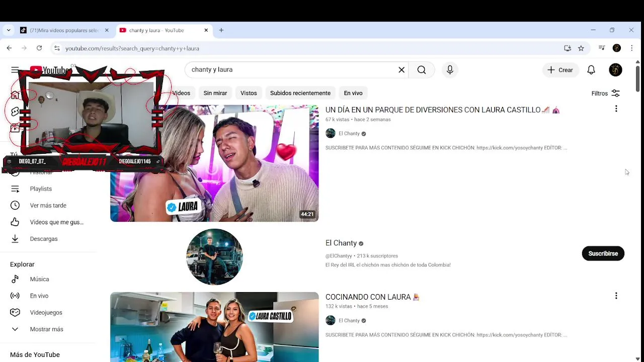Open Chrome's three-dot menu

[x=632, y=48]
